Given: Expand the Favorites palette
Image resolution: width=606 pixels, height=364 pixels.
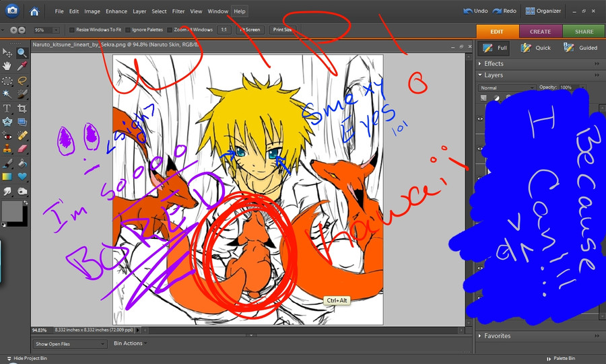Looking at the screenshot, I should coord(480,336).
